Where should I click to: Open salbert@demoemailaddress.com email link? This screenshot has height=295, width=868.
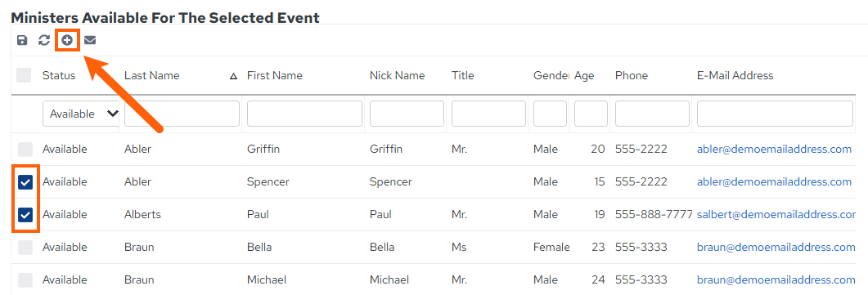(x=776, y=214)
